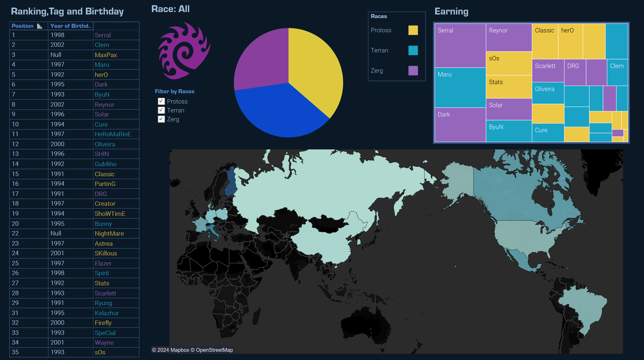Select the Solar tile in Earning treemap
The image size is (644, 360).
pos(509,109)
